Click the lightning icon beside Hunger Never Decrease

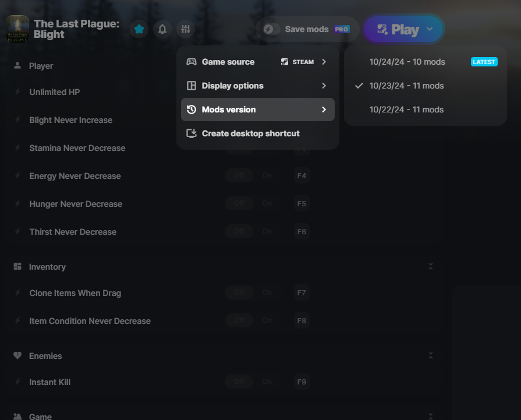tap(17, 203)
